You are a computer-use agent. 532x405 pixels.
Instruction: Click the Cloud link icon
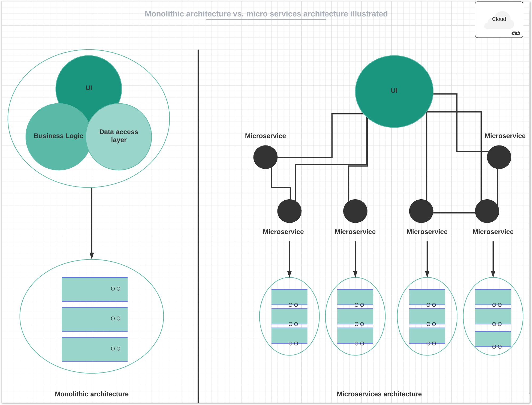[x=516, y=33]
